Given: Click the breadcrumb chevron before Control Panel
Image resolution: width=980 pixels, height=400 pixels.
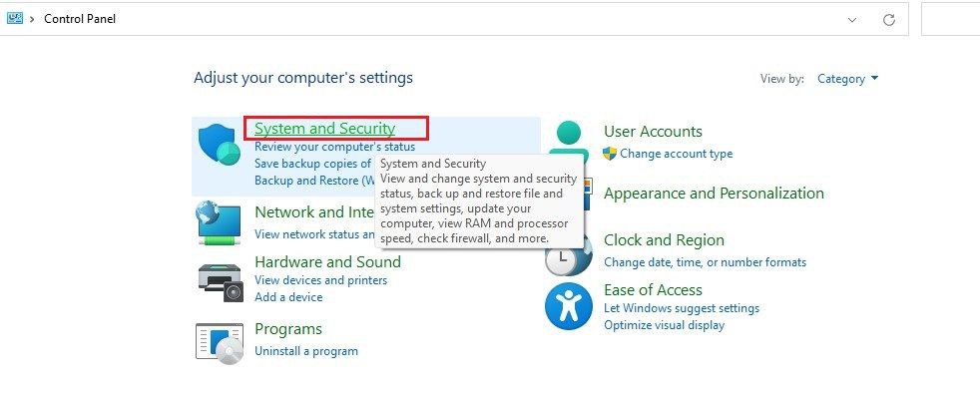Looking at the screenshot, I should [x=32, y=19].
